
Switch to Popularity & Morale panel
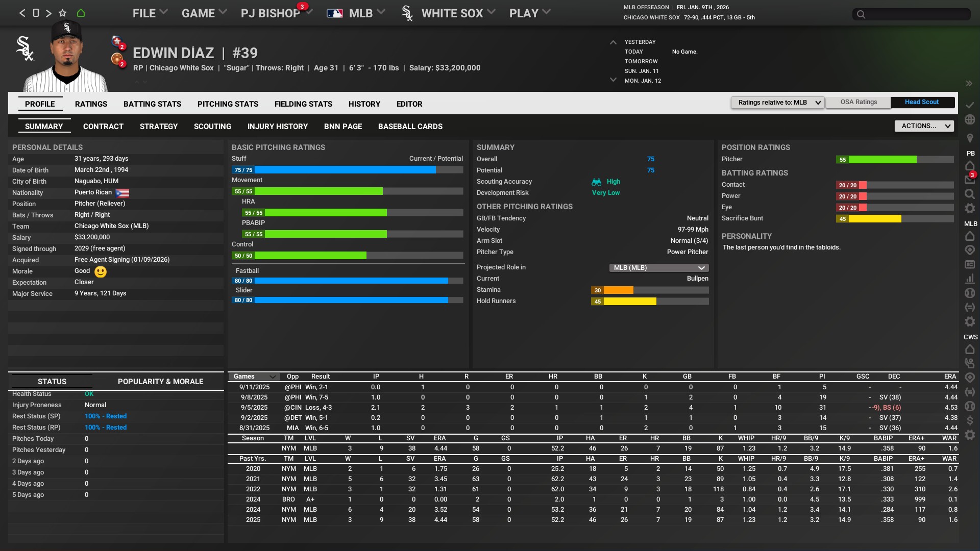(160, 382)
